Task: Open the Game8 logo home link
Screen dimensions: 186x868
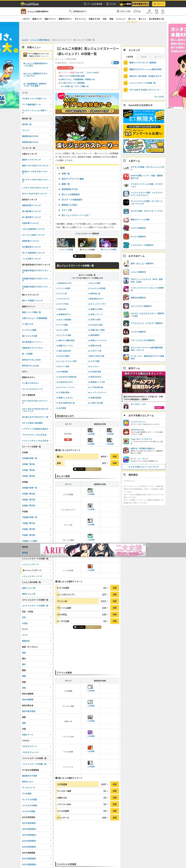Action: pyautogui.click(x=30, y=4)
